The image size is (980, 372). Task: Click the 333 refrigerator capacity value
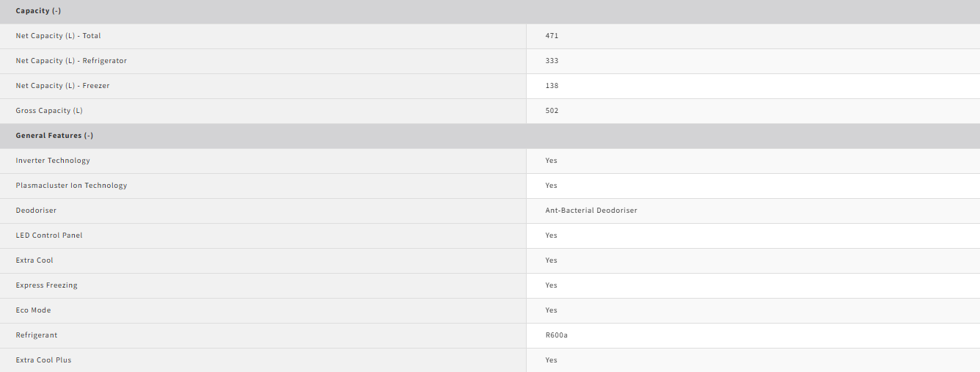(x=552, y=61)
